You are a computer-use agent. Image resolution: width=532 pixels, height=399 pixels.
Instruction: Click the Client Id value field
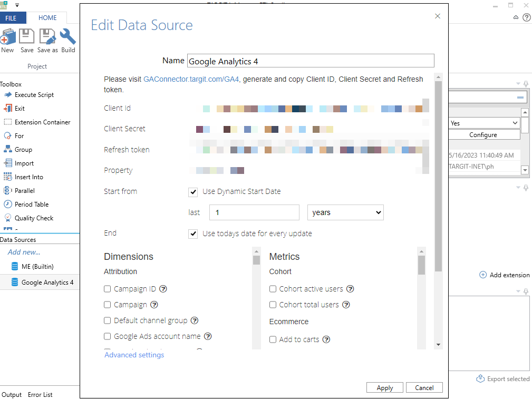click(309, 109)
